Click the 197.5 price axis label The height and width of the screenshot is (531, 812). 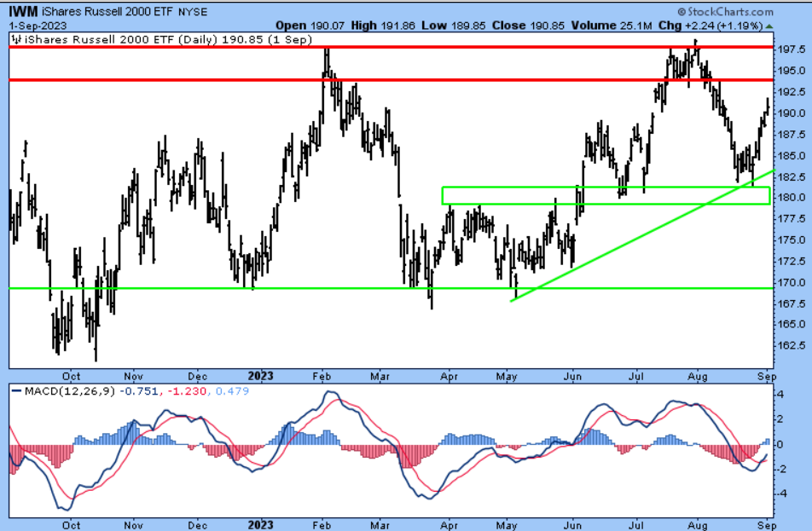coord(792,49)
